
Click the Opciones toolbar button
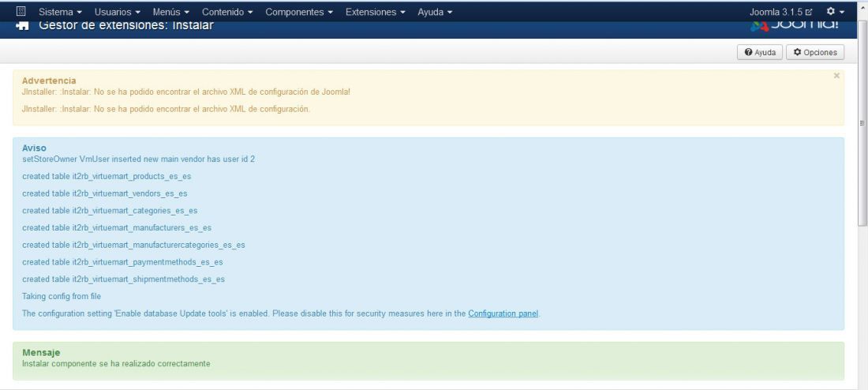coord(815,52)
